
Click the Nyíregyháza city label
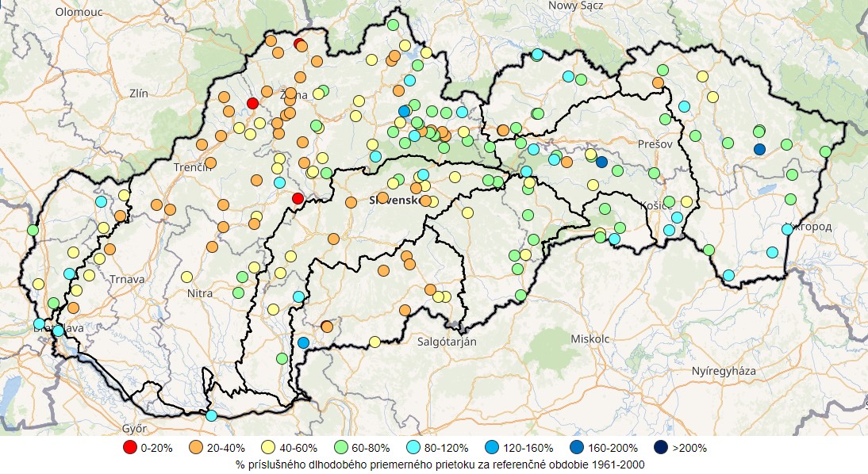coord(724,370)
